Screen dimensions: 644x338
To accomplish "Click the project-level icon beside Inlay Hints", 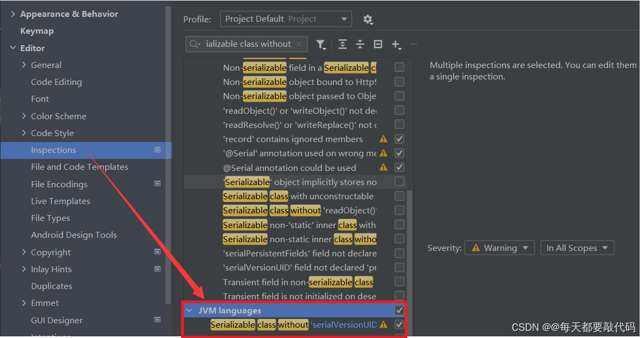I will 157,268.
